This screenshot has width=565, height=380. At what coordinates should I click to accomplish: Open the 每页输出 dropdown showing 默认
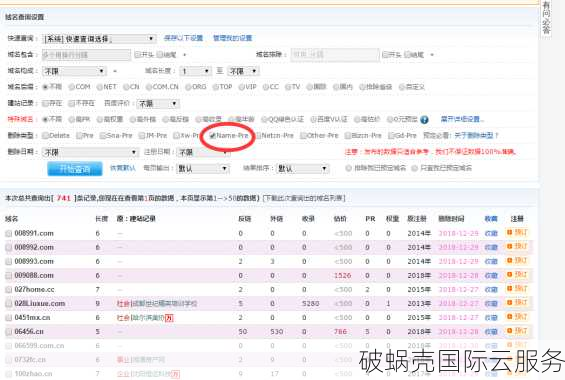203,169
